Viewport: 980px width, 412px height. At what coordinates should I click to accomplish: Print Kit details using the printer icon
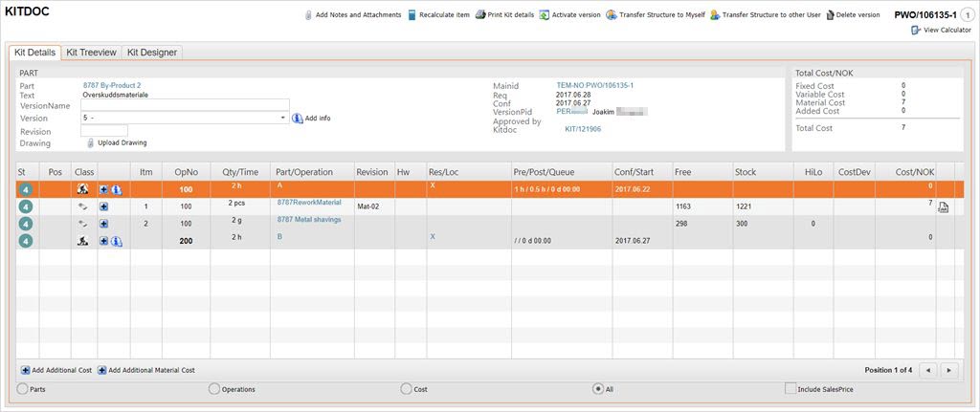(479, 15)
